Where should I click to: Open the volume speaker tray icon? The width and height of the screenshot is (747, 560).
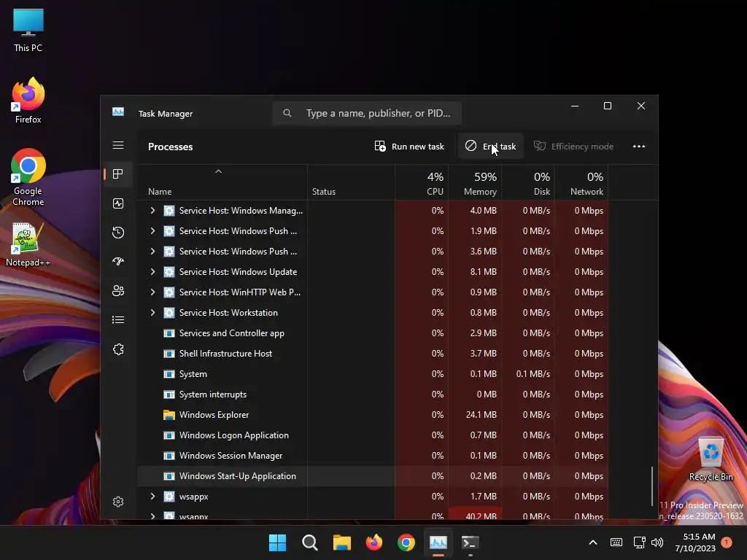657,542
